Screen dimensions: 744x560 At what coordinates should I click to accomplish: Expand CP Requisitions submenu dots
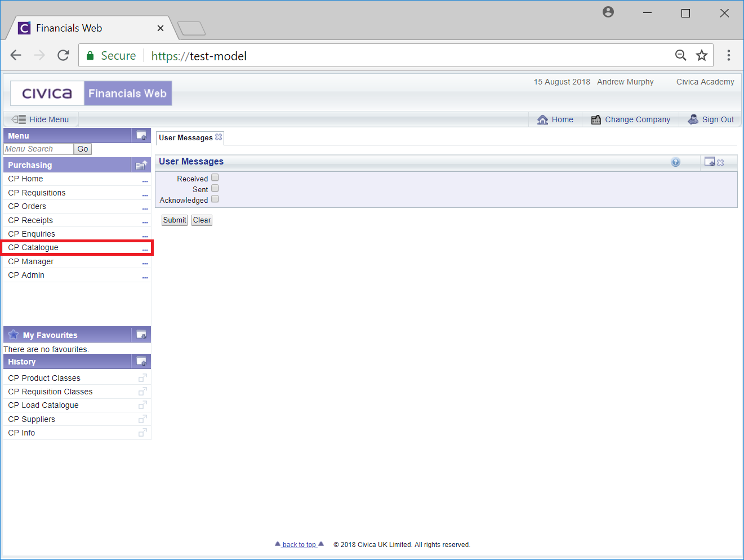tap(145, 195)
